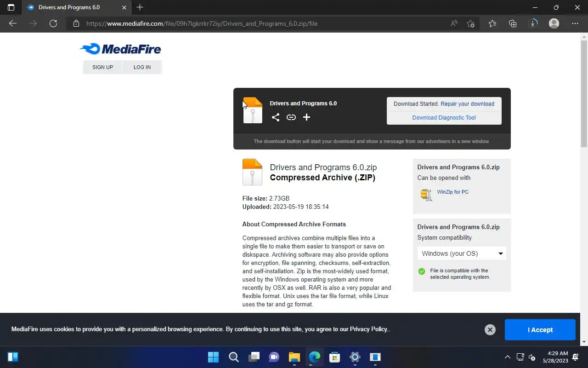
Task: Click I Accept cookie button
Action: (x=540, y=330)
